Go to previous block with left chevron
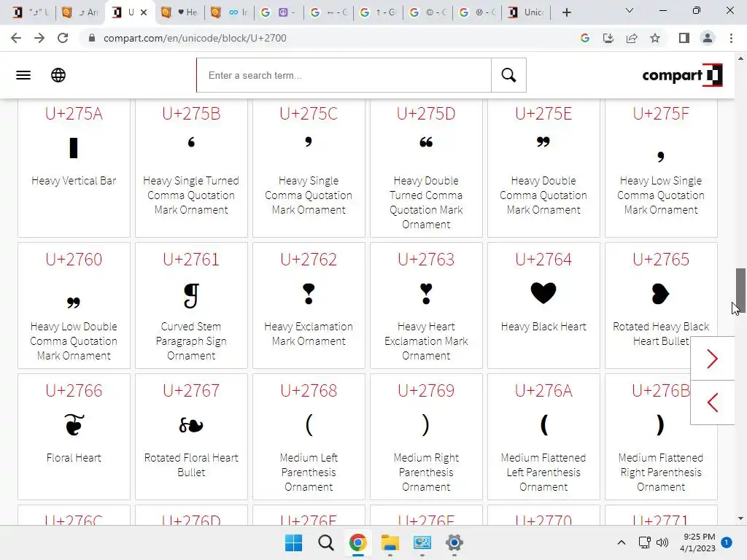Screen dimensions: 747x560 tap(712, 402)
